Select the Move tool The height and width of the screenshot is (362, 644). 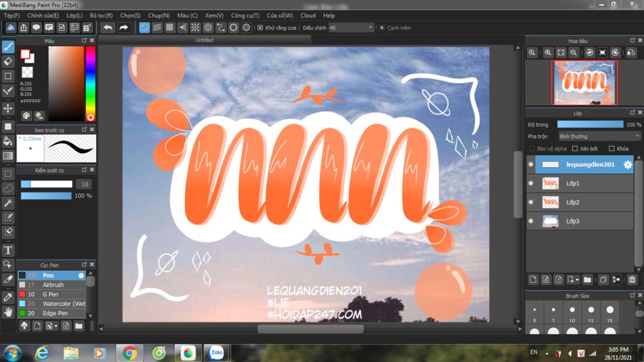coord(8,108)
